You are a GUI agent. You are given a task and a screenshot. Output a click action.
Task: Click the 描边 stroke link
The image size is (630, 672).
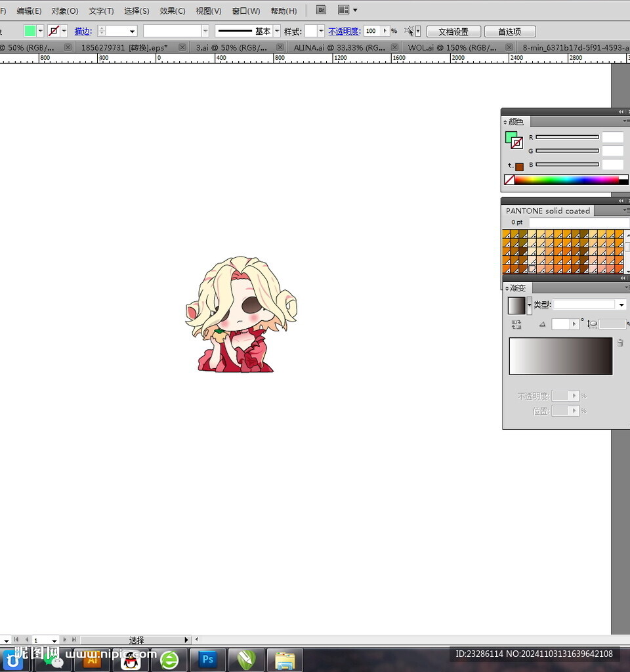tap(83, 31)
